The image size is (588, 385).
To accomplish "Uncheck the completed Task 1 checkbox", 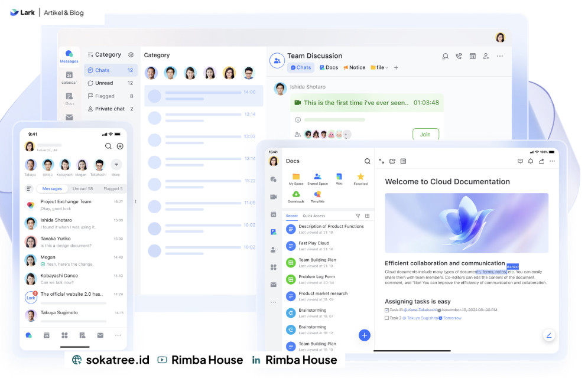I will (386, 310).
